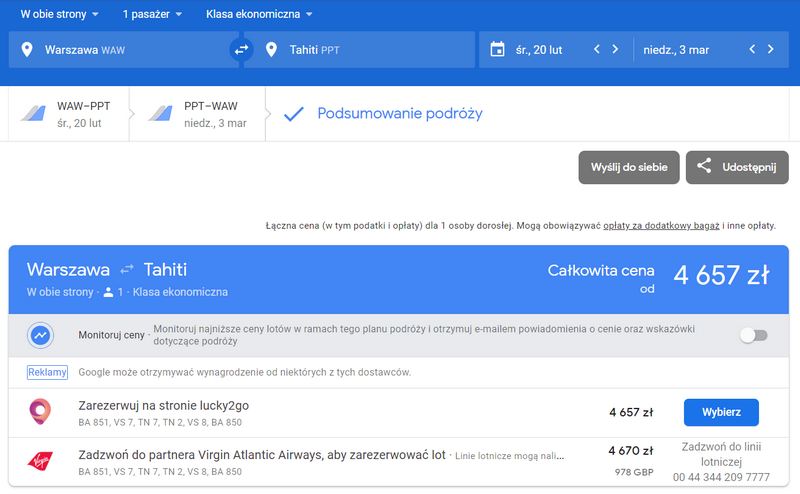Image resolution: width=800 pixels, height=494 pixels.
Task: Click the Monitoruj ceny price tracking icon
Action: 40,335
